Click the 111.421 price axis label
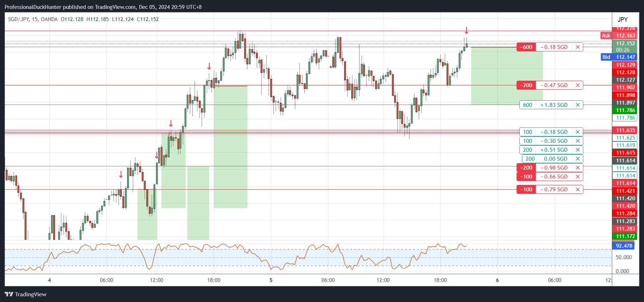 coord(625,191)
